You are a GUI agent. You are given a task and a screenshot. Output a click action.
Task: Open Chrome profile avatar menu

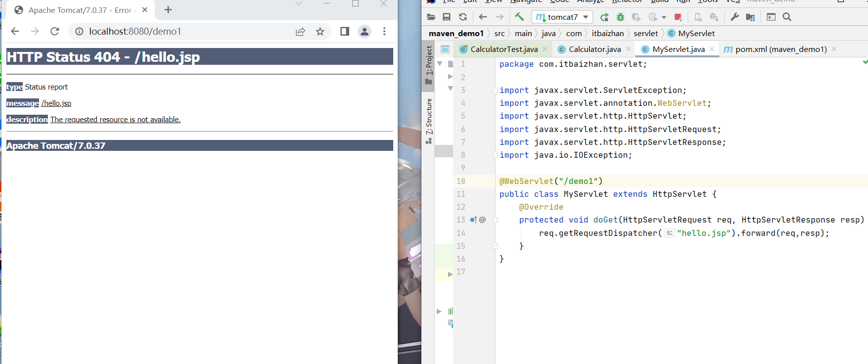365,31
